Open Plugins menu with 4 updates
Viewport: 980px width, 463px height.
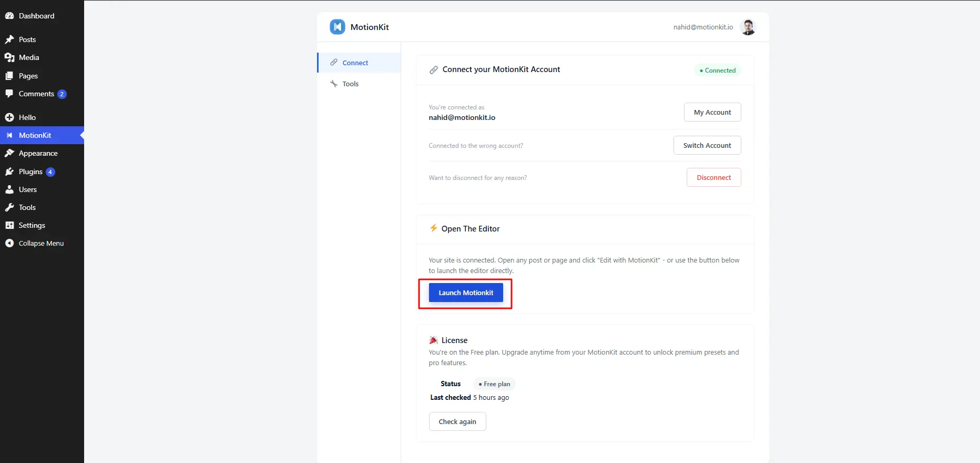point(42,172)
